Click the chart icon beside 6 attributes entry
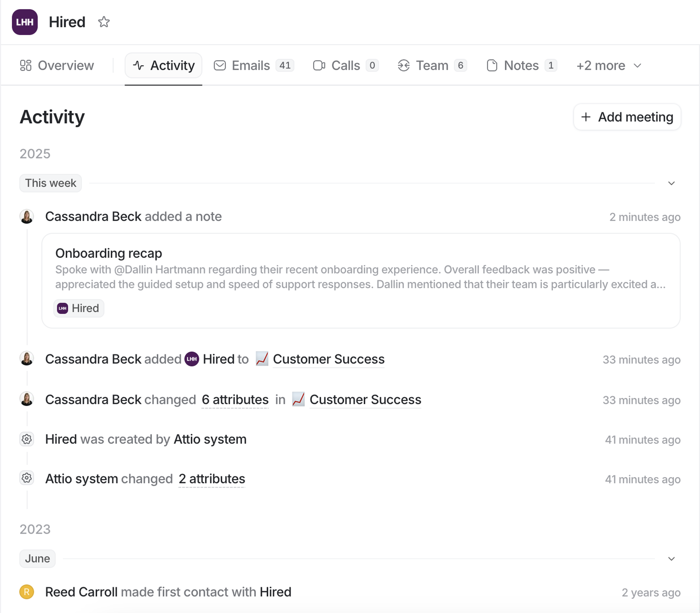The height and width of the screenshot is (613, 700). (298, 400)
